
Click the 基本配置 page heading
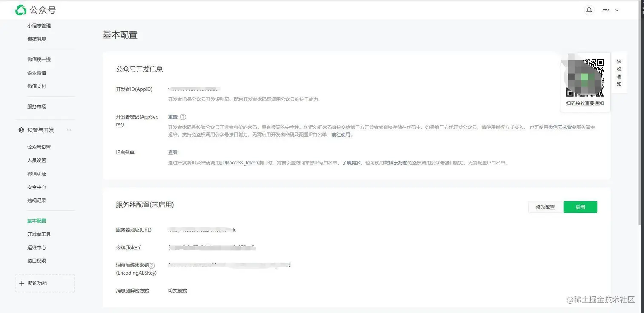(120, 35)
